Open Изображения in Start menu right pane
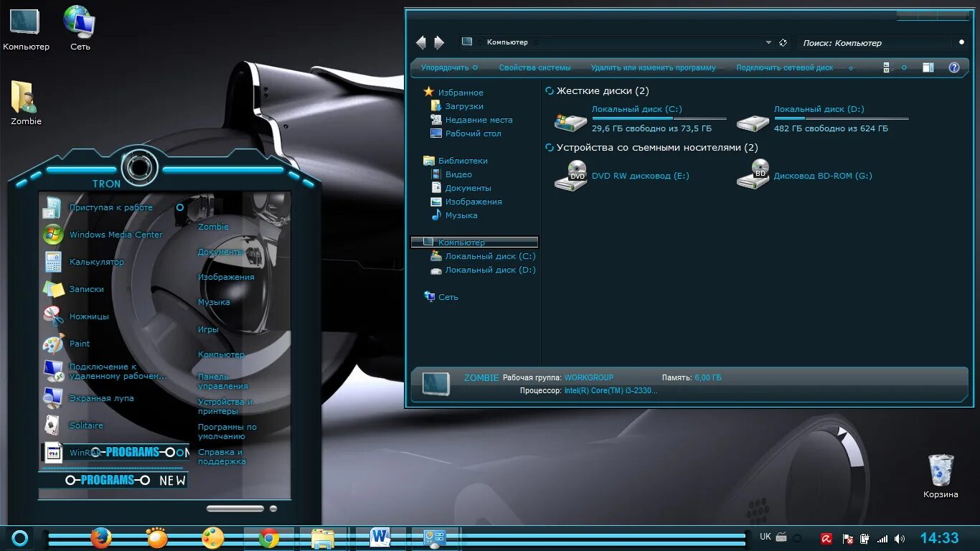 pos(226,277)
